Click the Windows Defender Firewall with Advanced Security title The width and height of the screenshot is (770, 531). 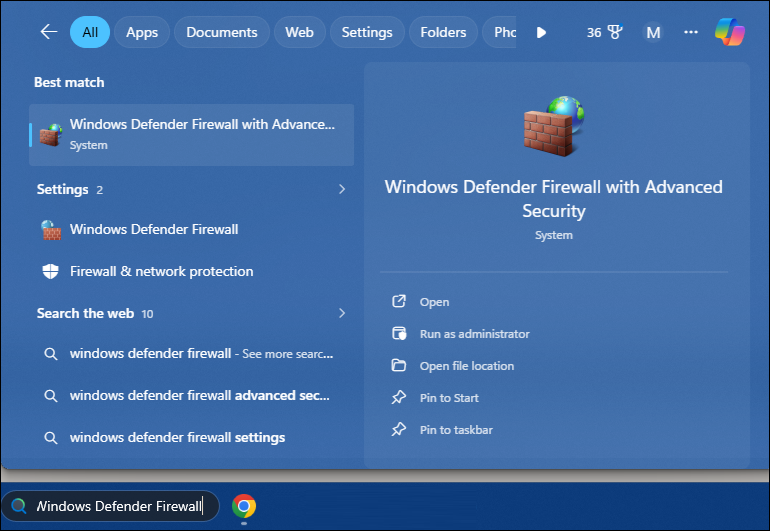coord(553,198)
